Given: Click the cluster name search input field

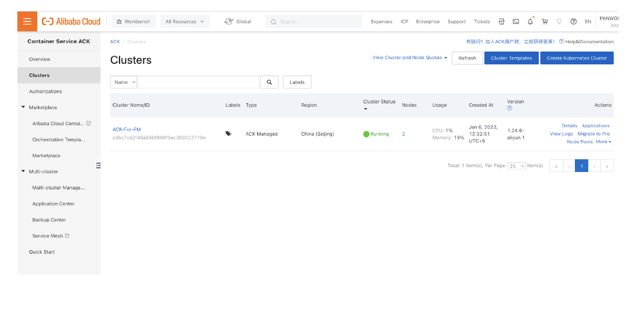Looking at the screenshot, I should click(198, 82).
